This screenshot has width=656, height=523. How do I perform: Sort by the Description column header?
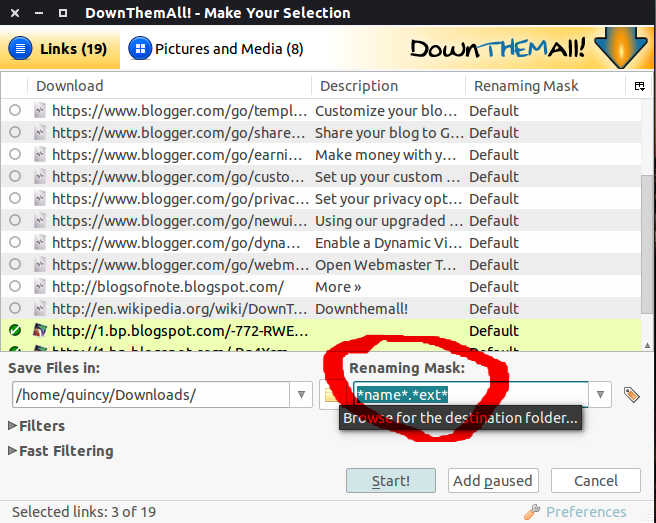[x=388, y=86]
